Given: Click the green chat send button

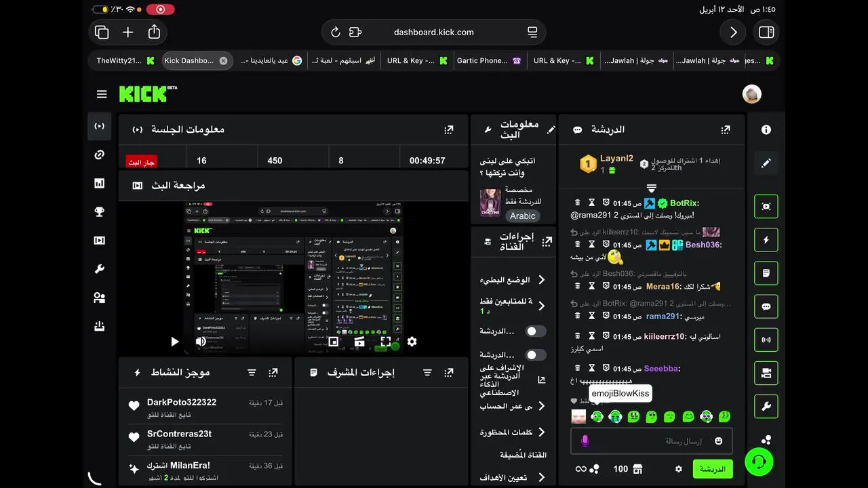Looking at the screenshot, I should click(713, 469).
